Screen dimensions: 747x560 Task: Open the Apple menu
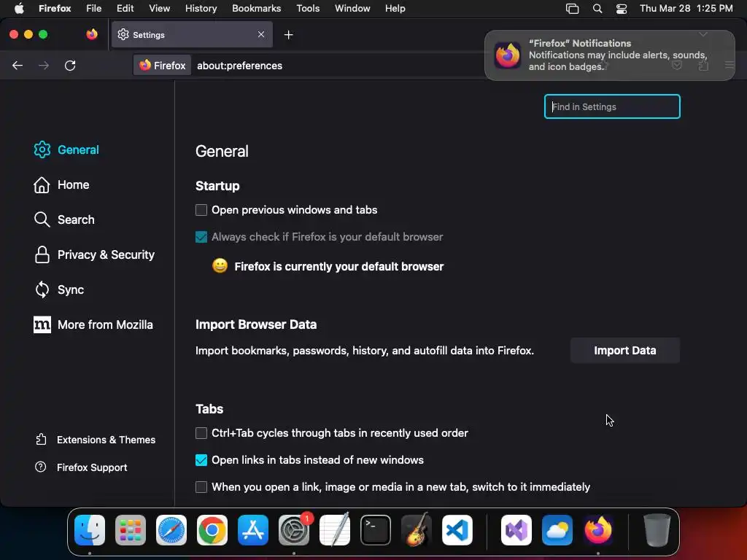tap(19, 8)
